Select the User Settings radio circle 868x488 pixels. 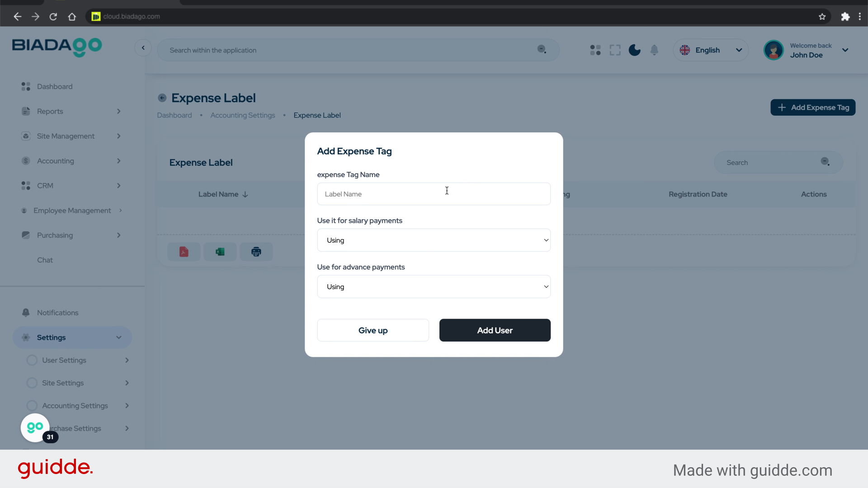(32, 360)
